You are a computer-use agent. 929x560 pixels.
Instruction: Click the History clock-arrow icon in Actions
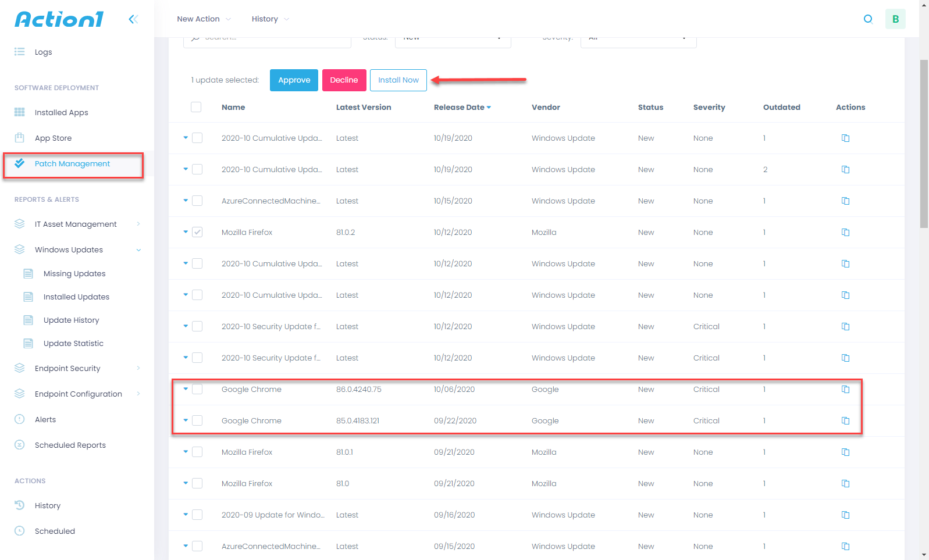point(20,505)
